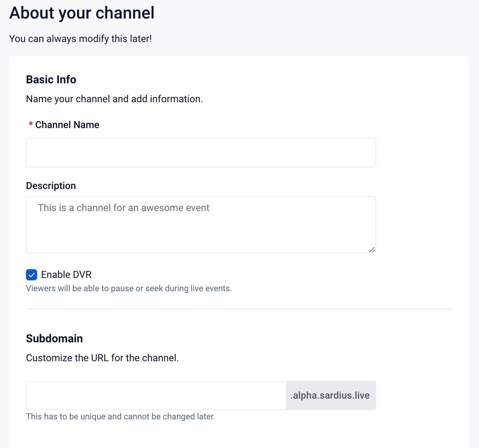The height and width of the screenshot is (448, 479).
Task: Grab the Description textarea resize handle
Action: [372, 250]
